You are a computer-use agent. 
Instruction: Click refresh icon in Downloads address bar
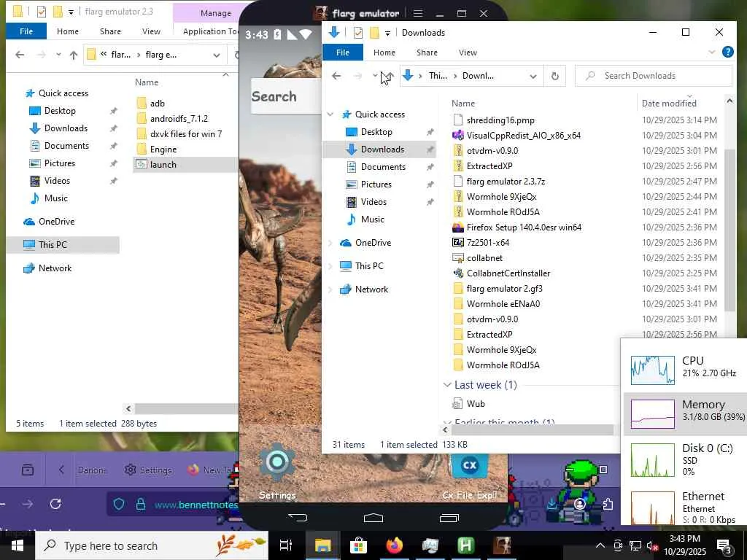pos(554,76)
